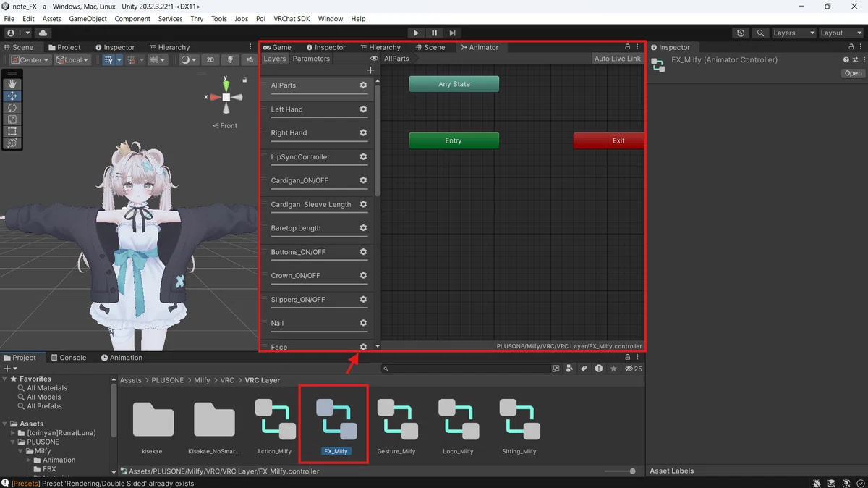868x488 pixels.
Task: Toggle Auto Live Link in Animator
Action: pyautogui.click(x=617, y=59)
